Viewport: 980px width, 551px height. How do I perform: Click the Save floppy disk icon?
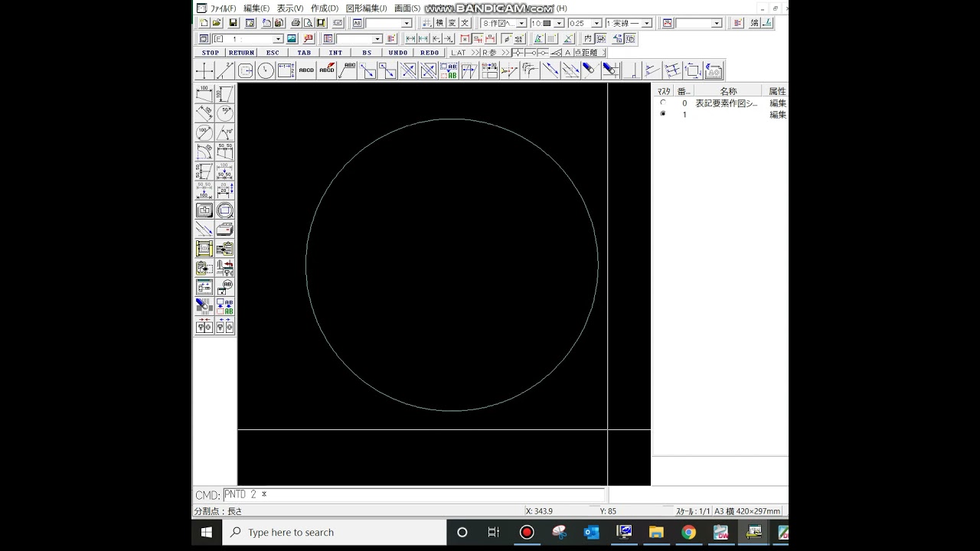(x=233, y=23)
